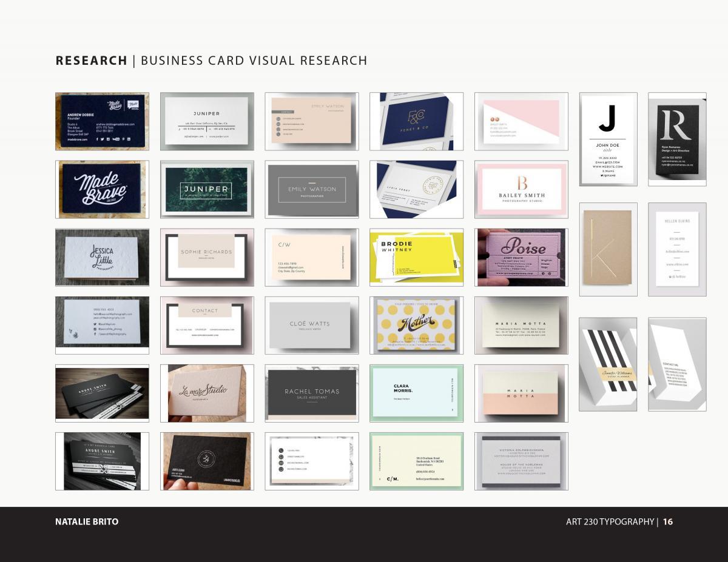Select the Maria Motta peach two-tone card
This screenshot has height=562, width=728.
coord(521,393)
